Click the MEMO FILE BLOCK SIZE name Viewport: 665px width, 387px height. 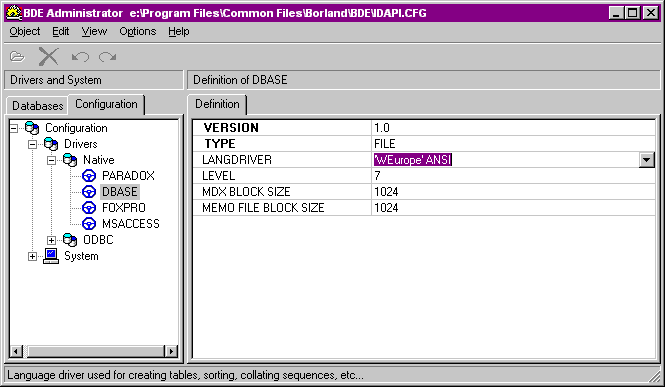263,208
